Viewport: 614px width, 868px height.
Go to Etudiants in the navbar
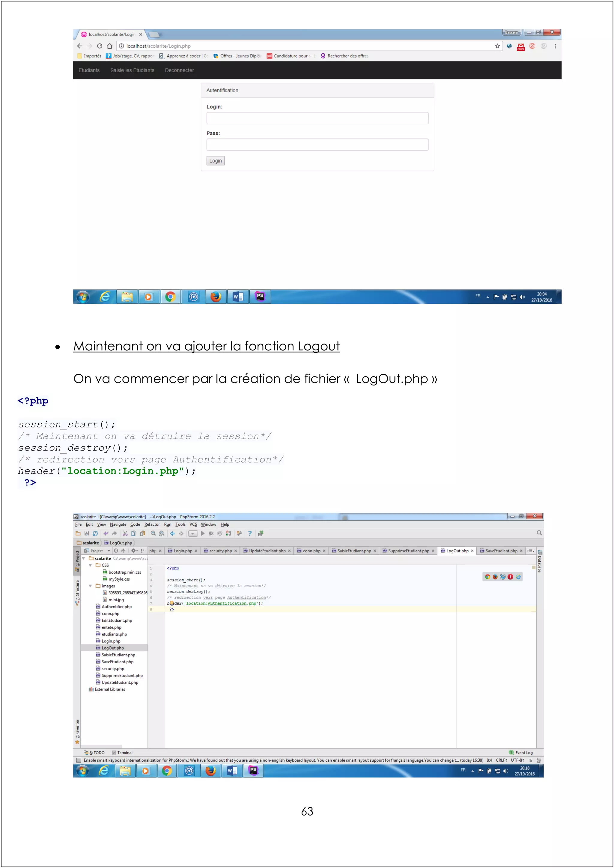[89, 70]
